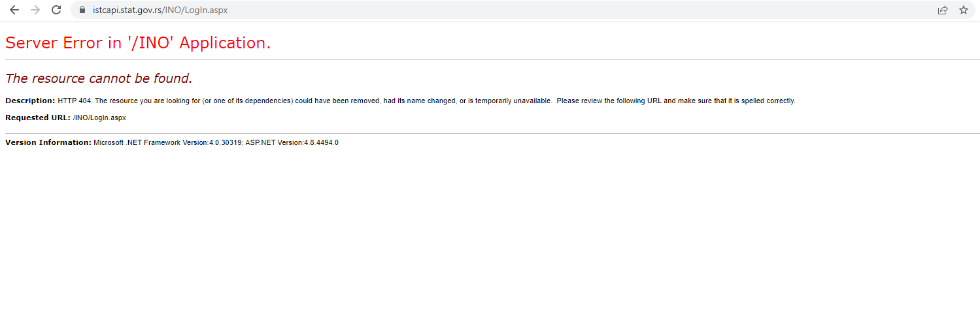
Task: Bookmark this page with the star icon
Action: [964, 10]
